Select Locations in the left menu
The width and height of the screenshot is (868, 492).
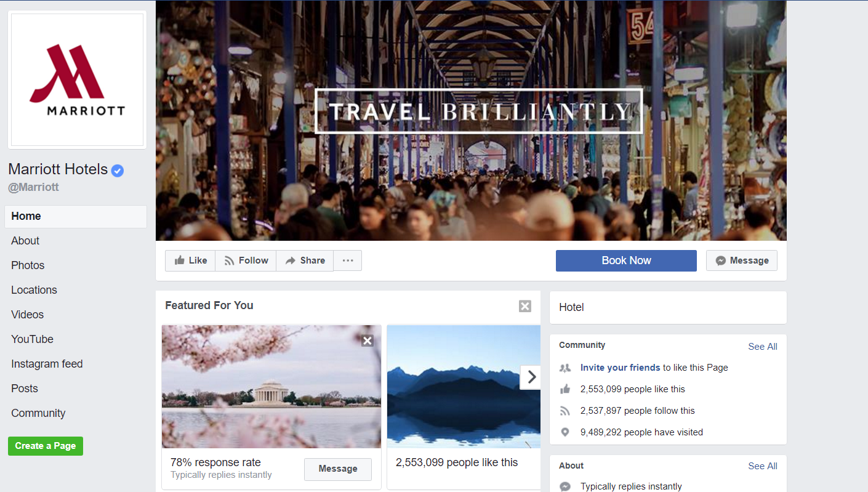(x=34, y=290)
